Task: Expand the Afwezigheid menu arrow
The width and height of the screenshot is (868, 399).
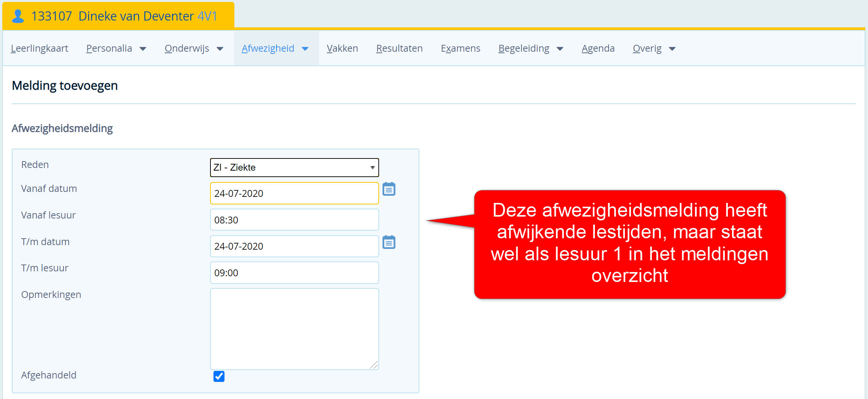Action: click(x=305, y=49)
